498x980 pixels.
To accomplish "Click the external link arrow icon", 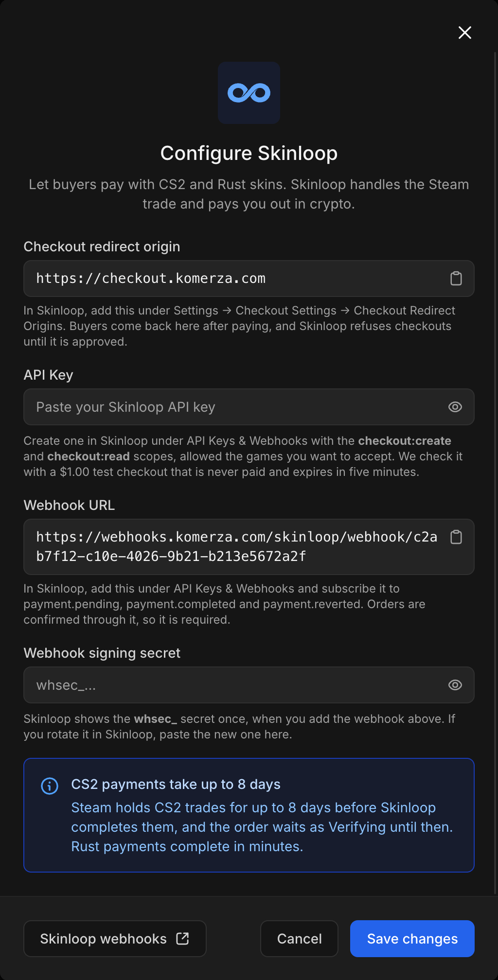I will pyautogui.click(x=182, y=938).
